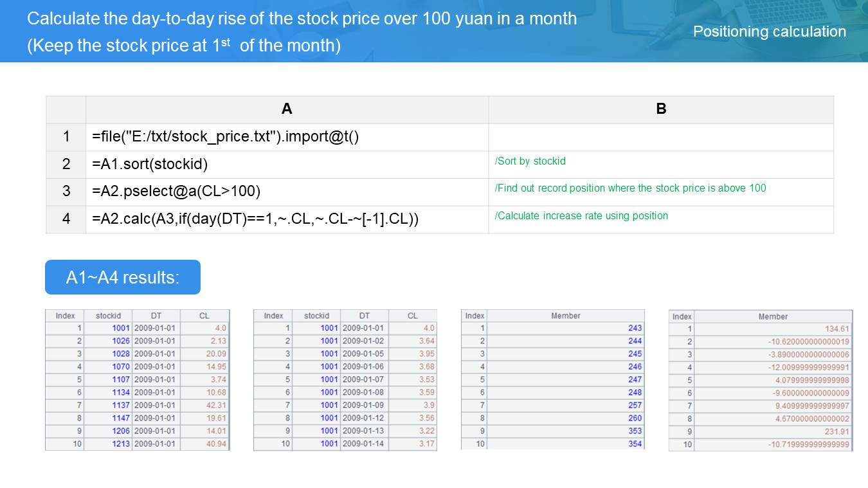Select column header A in the grid
This screenshot has width=868, height=488.
[287, 109]
